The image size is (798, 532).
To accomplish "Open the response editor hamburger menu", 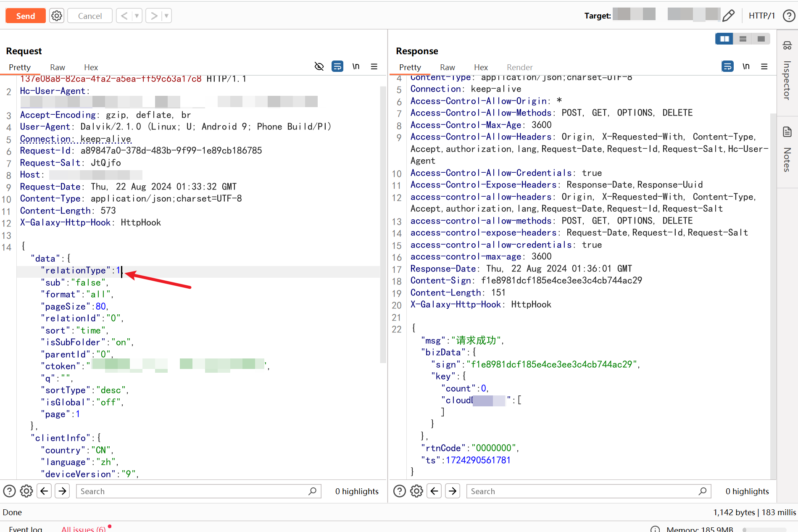I will click(764, 66).
